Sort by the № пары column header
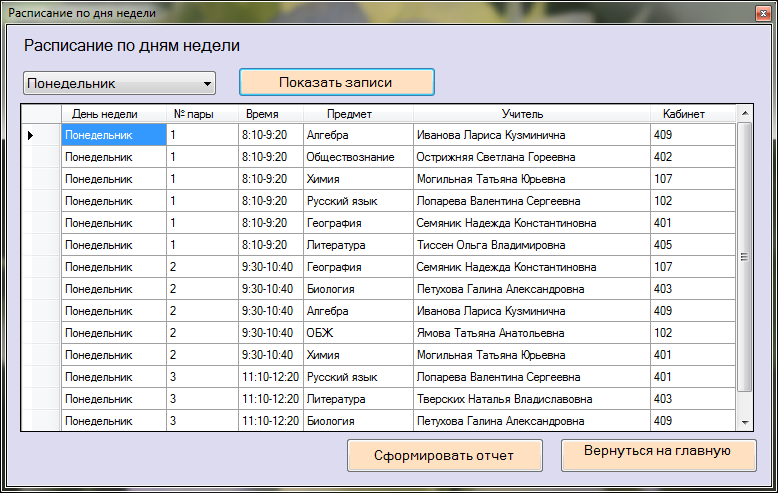 point(202,114)
